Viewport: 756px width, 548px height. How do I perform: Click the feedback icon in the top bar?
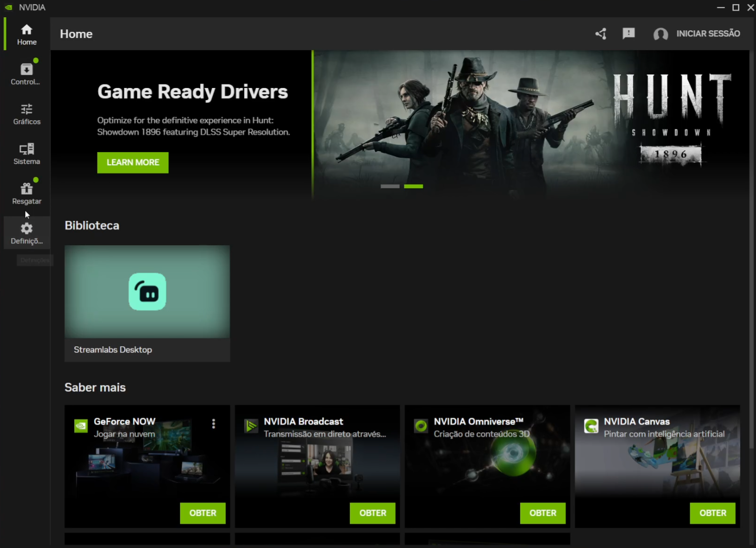628,33
